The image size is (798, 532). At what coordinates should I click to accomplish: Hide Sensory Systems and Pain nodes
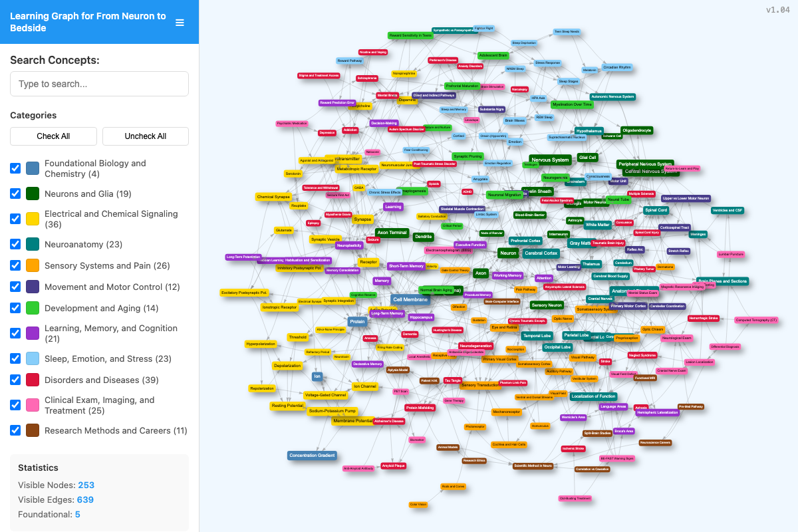pos(15,265)
